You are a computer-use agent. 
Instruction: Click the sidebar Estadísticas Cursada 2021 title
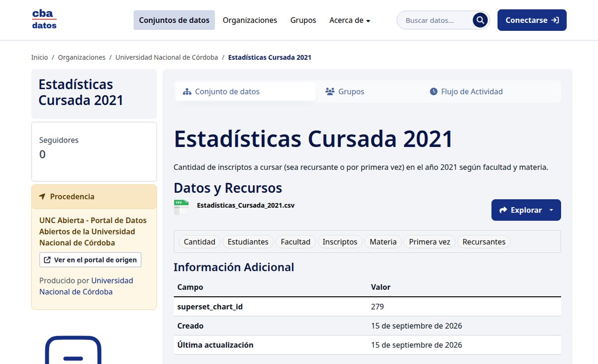81,92
